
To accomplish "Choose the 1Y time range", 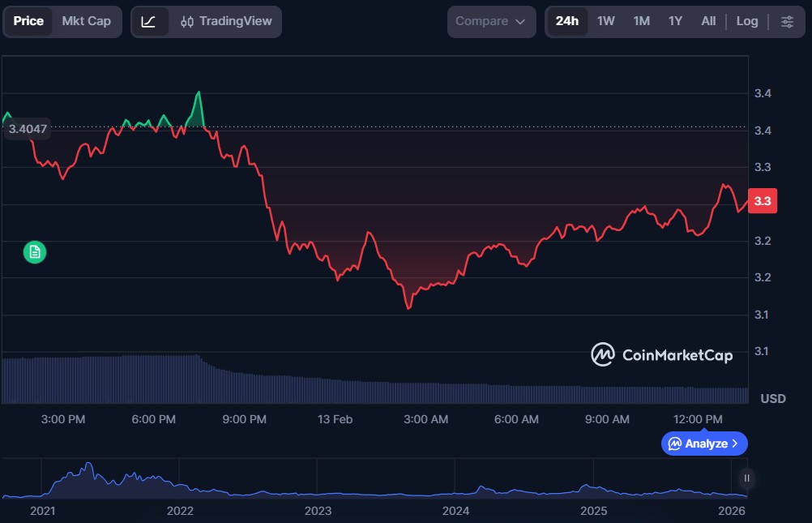I will click(675, 22).
